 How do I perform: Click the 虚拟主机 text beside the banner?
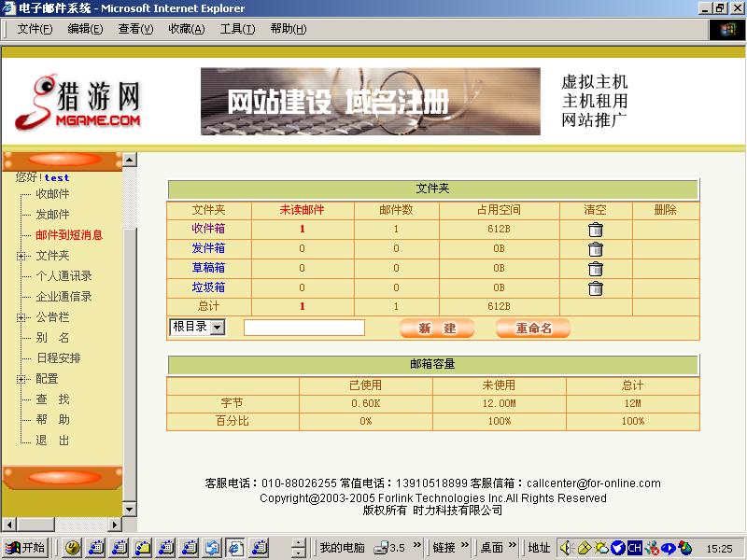[x=595, y=81]
